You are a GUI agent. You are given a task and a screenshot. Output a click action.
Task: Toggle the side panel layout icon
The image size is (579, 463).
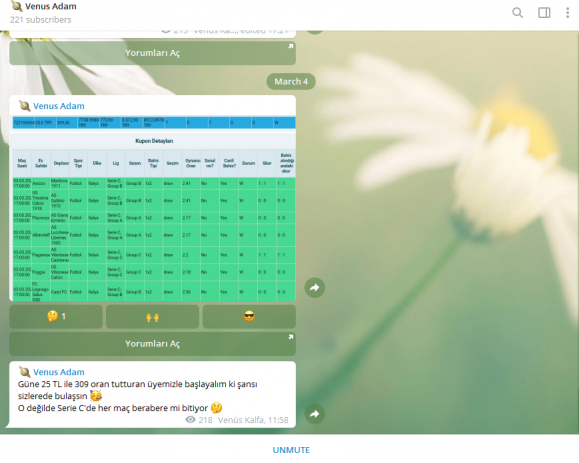(544, 13)
